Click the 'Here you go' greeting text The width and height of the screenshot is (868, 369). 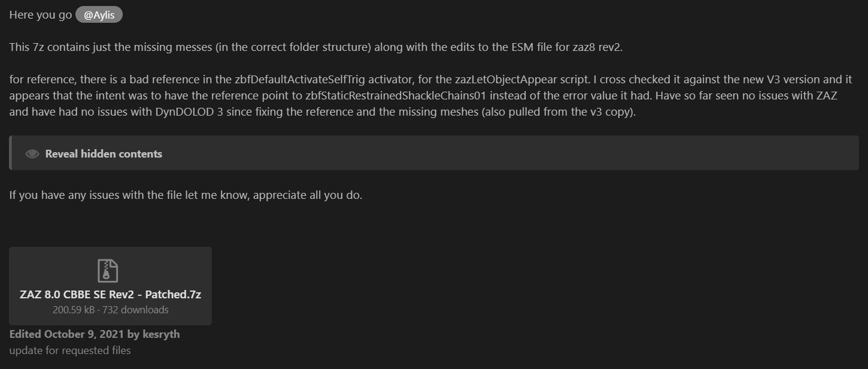41,16
